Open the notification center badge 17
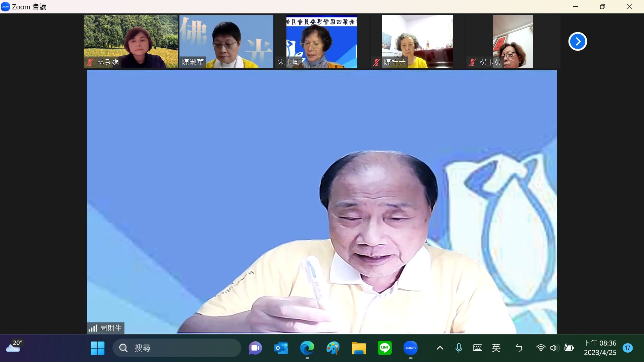The width and height of the screenshot is (644, 362). pyautogui.click(x=628, y=348)
